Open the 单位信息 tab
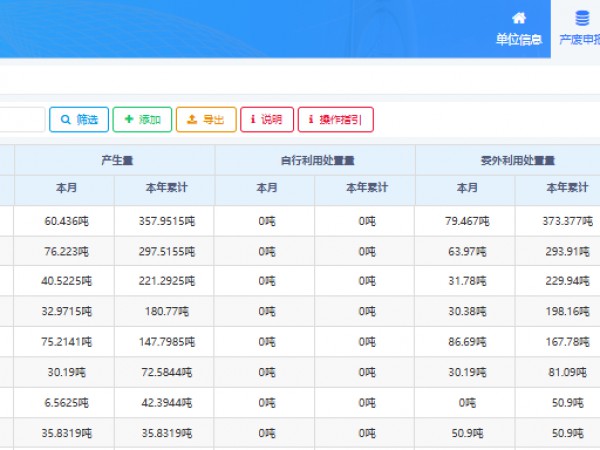Image resolution: width=600 pixels, height=450 pixels. [519, 40]
